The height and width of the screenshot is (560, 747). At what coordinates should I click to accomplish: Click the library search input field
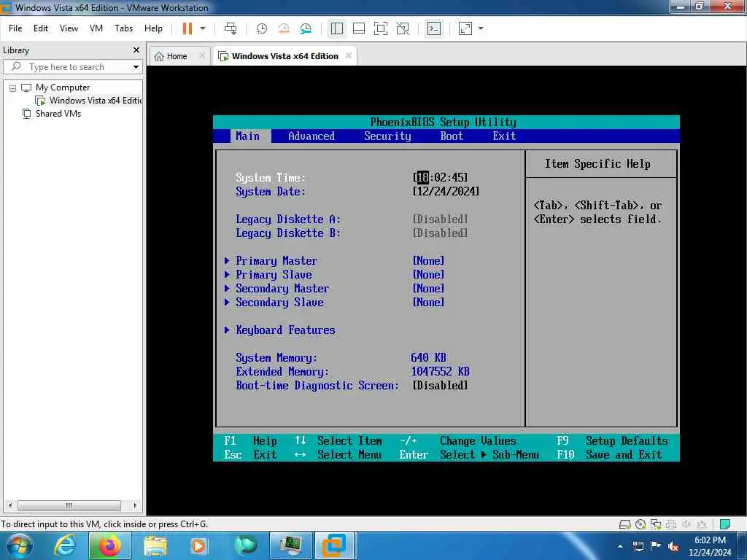71,67
